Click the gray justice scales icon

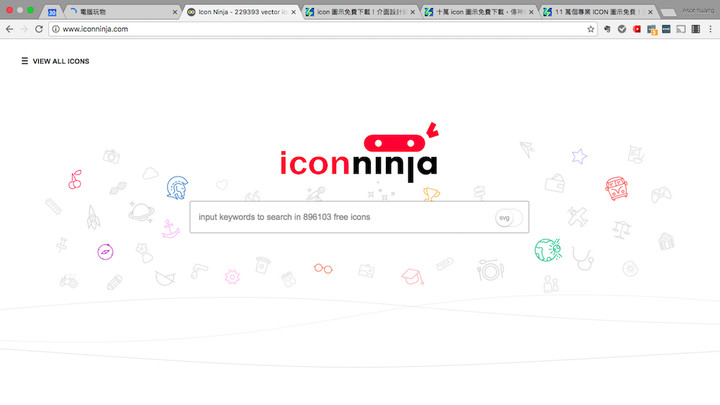tap(621, 230)
